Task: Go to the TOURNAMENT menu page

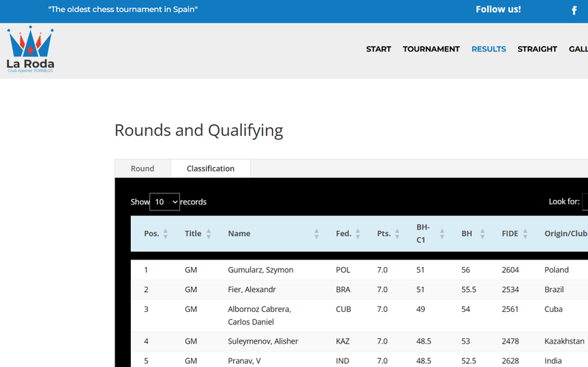Action: (x=431, y=49)
